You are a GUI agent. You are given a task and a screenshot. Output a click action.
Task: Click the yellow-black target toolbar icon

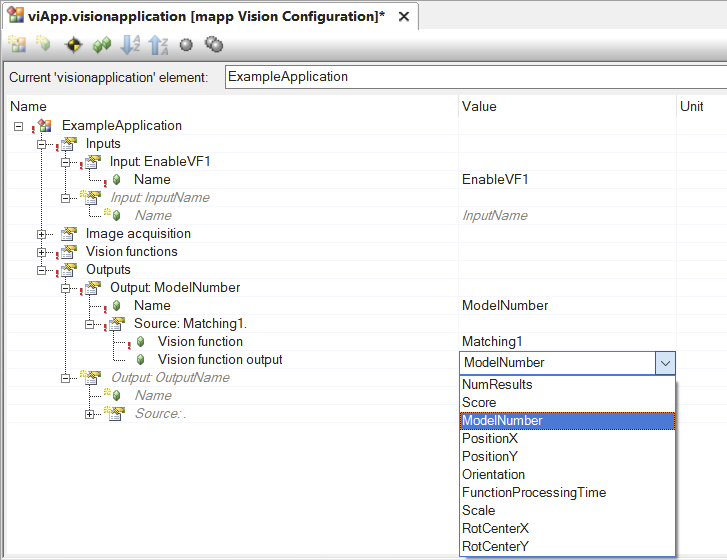point(73,45)
